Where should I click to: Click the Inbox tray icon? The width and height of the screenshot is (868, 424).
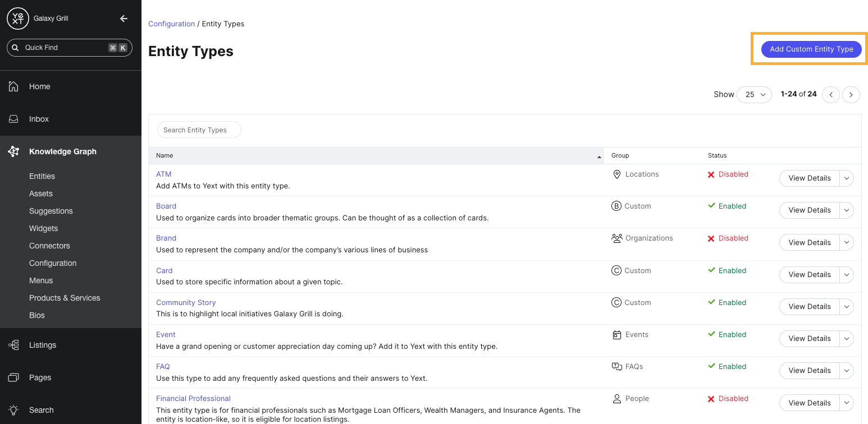click(x=14, y=119)
